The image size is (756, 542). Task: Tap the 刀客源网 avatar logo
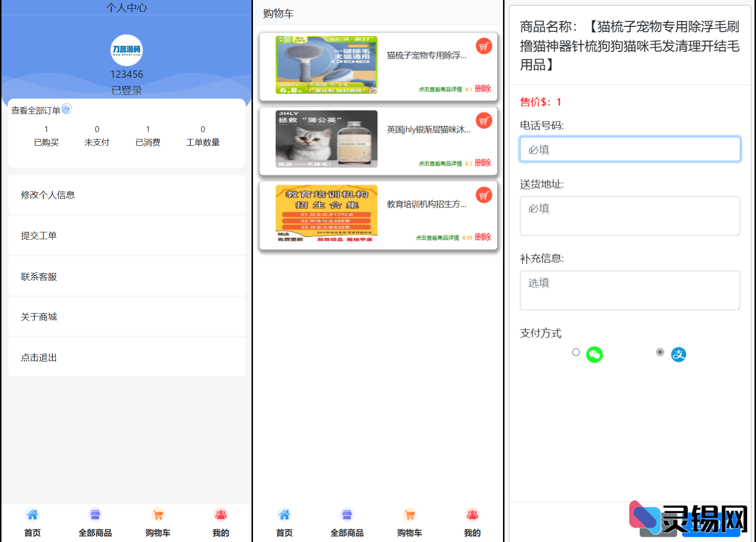pos(126,50)
